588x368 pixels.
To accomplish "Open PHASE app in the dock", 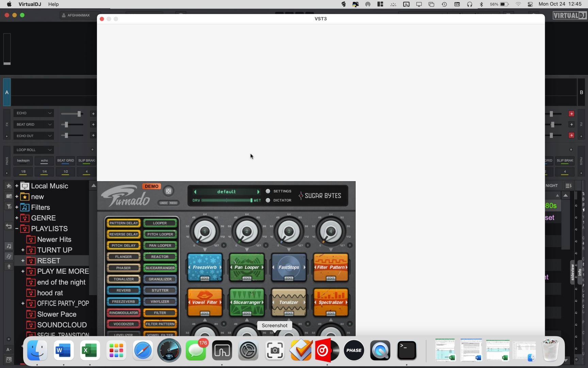I will 354,350.
